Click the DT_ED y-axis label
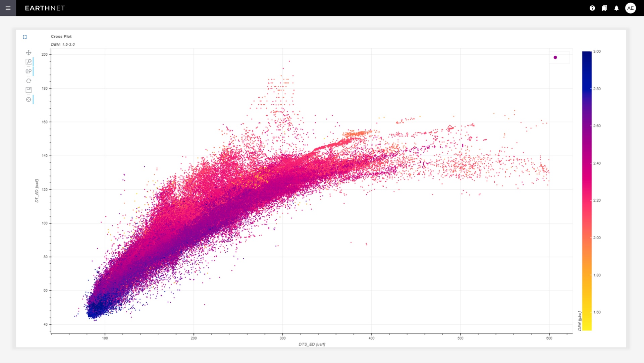 click(37, 191)
